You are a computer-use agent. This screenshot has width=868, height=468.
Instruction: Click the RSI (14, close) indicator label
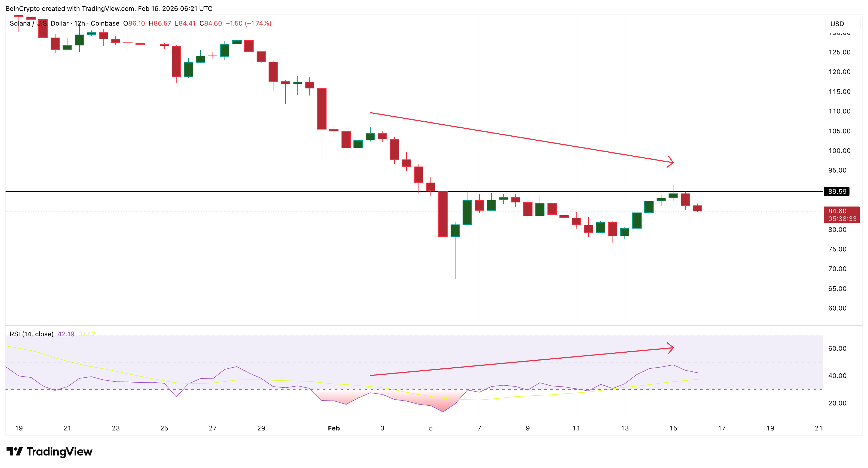pyautogui.click(x=31, y=334)
